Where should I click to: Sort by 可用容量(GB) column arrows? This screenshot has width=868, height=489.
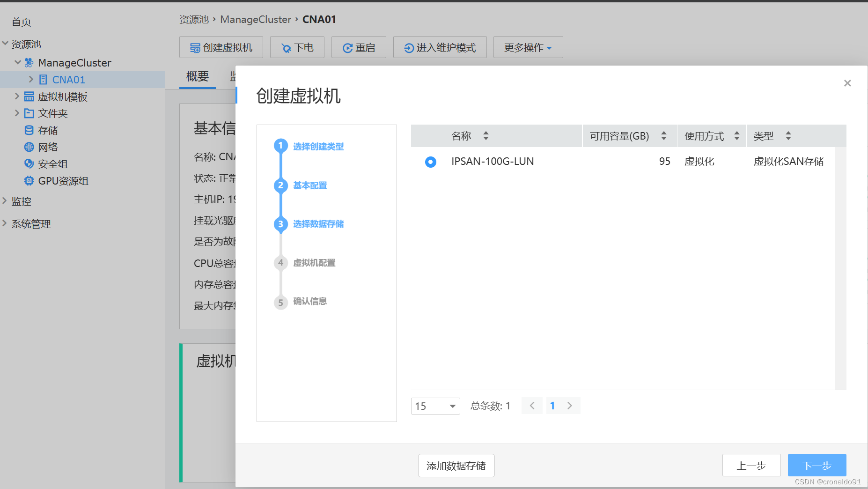click(x=664, y=136)
